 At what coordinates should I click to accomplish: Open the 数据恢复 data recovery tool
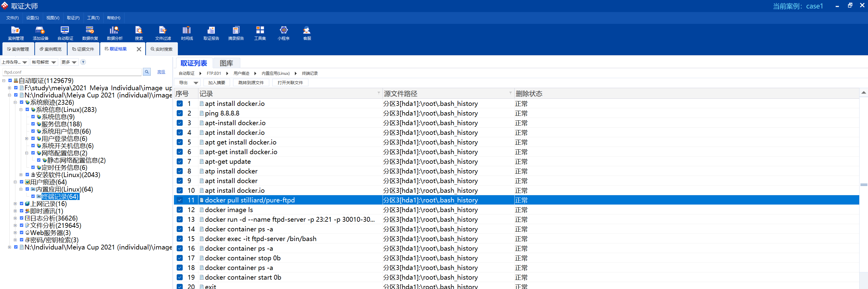tap(90, 33)
